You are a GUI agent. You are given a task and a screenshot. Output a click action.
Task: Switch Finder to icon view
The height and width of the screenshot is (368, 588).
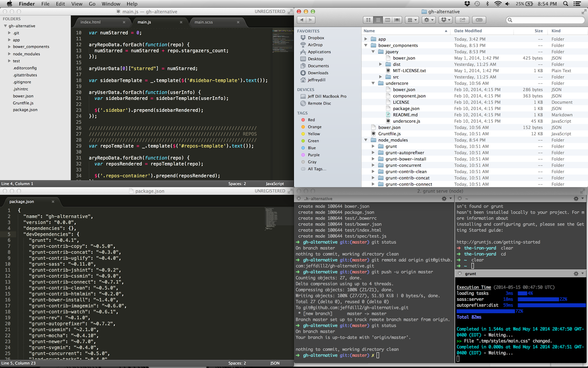tap(368, 20)
